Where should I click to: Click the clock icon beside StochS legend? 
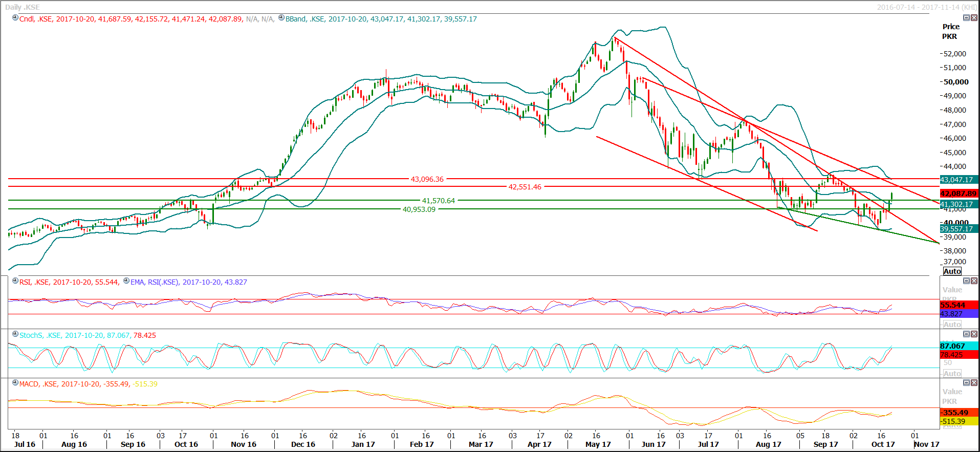coord(15,334)
